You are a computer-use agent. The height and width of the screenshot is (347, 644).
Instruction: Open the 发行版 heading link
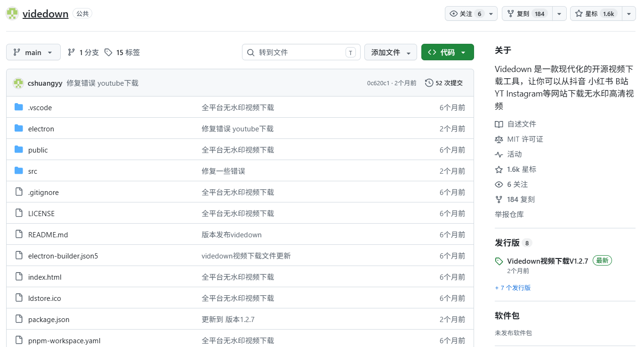point(507,243)
